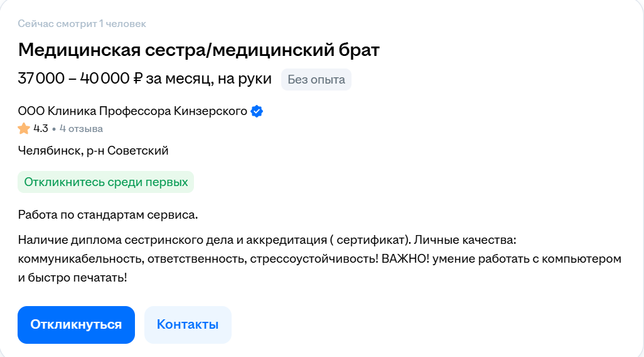Click the за месяц, на руки text
Viewport: 644px width, 357px height.
209,79
